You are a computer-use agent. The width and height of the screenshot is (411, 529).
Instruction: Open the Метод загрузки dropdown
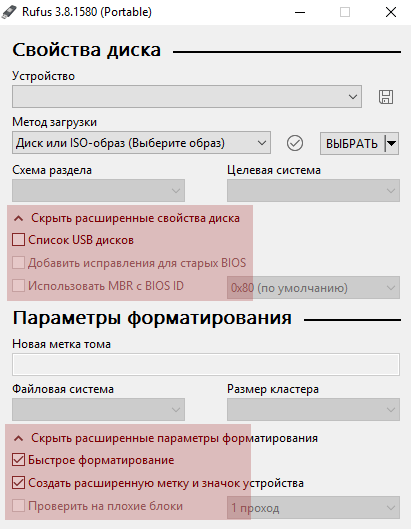click(x=141, y=143)
